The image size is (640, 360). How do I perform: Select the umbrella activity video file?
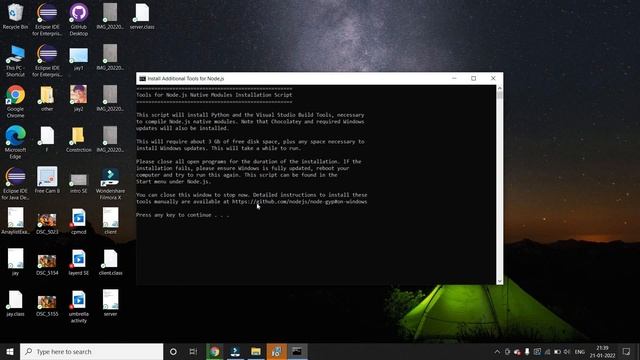[x=78, y=307]
